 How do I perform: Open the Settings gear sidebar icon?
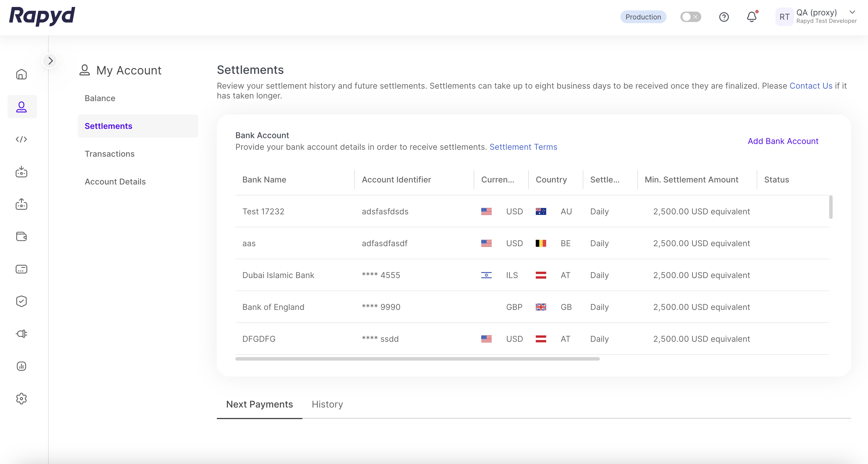click(x=21, y=398)
